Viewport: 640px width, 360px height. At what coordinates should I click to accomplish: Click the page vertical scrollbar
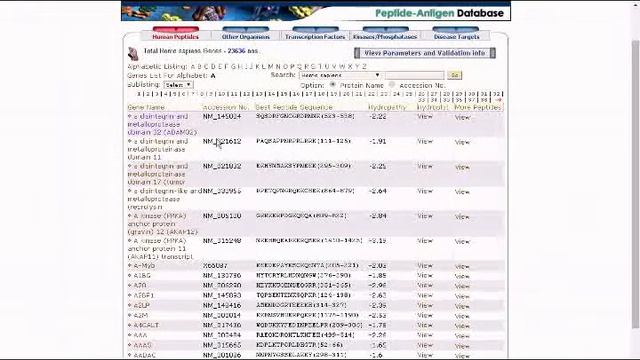click(636, 184)
